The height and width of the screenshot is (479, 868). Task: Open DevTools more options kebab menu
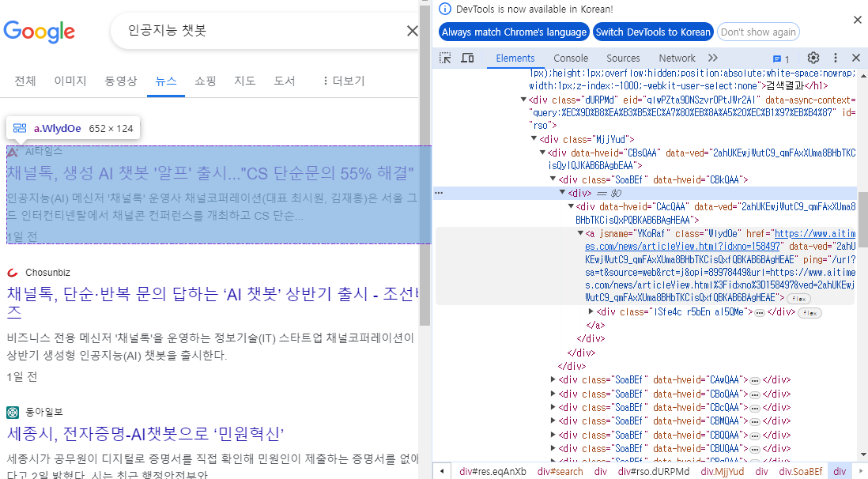(836, 58)
